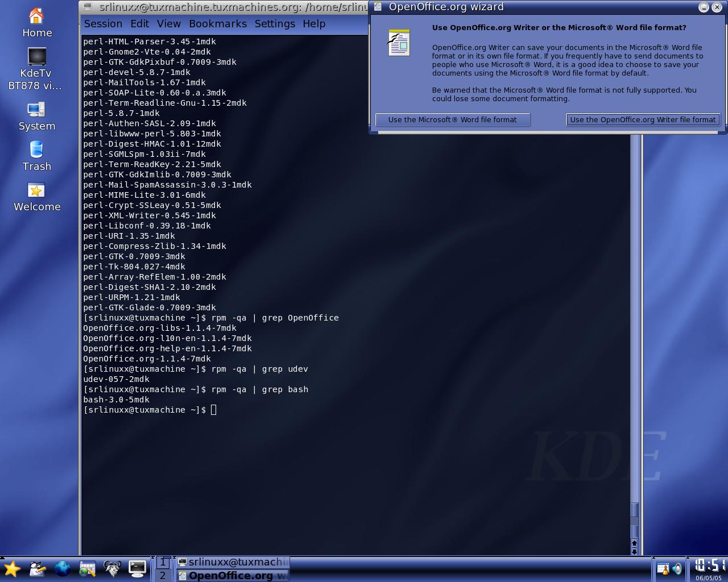728x582 pixels.
Task: Click the line perl-HTML-Parser-3.45-1mdk
Action: point(150,41)
